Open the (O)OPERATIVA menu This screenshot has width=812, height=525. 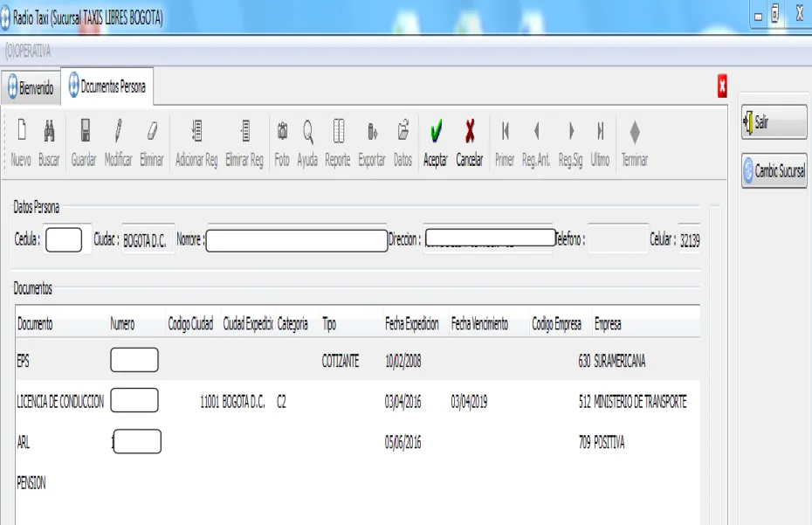click(x=28, y=51)
